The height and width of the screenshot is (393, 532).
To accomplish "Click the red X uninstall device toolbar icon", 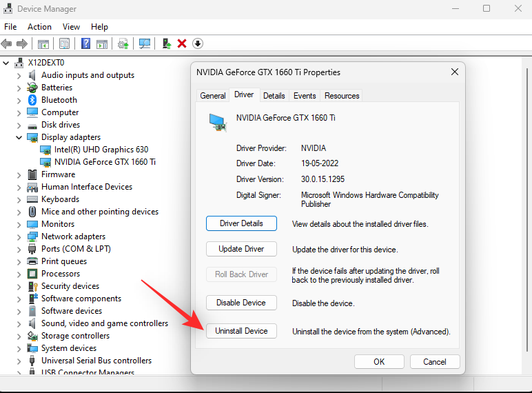I will tap(182, 43).
